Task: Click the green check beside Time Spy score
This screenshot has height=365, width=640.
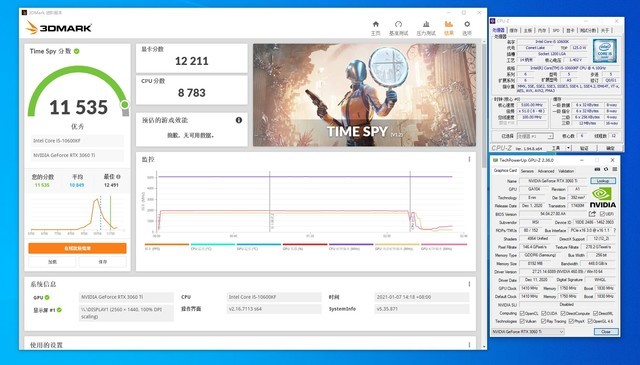Action: coord(77,51)
